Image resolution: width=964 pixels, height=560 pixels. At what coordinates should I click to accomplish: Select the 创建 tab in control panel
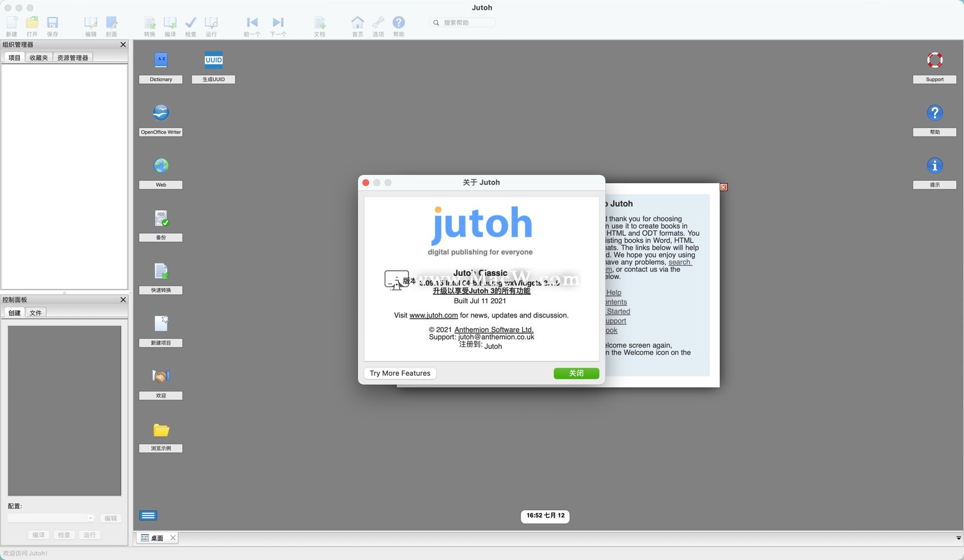coord(14,313)
